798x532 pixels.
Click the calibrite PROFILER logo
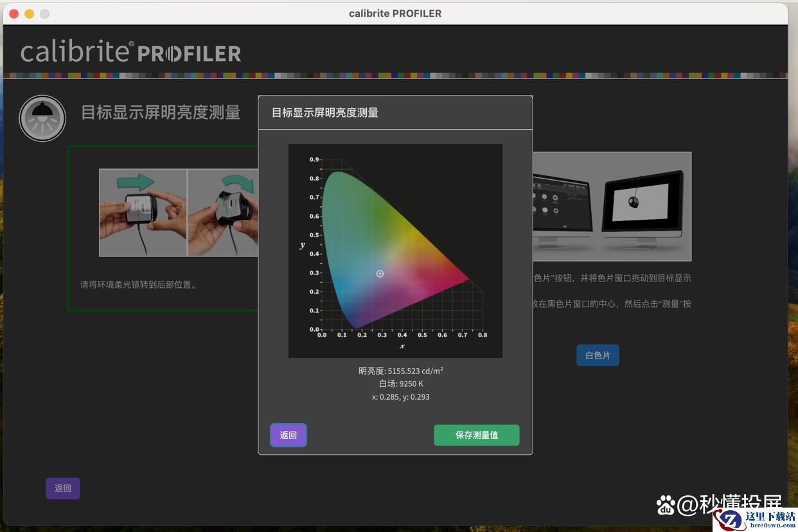point(131,52)
